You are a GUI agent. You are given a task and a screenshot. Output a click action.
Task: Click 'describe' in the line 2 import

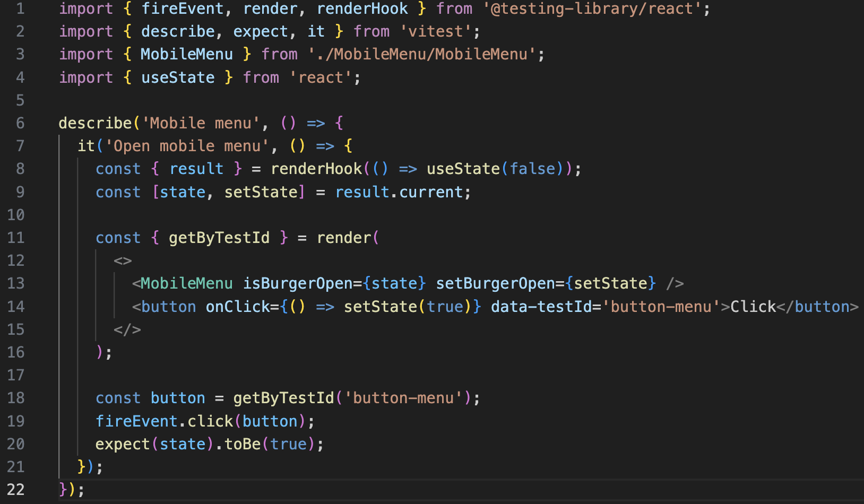click(x=178, y=31)
